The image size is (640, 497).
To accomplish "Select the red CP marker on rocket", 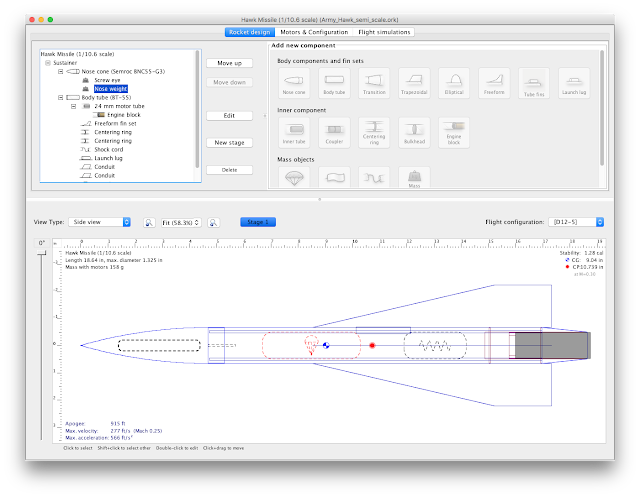I will pyautogui.click(x=372, y=346).
